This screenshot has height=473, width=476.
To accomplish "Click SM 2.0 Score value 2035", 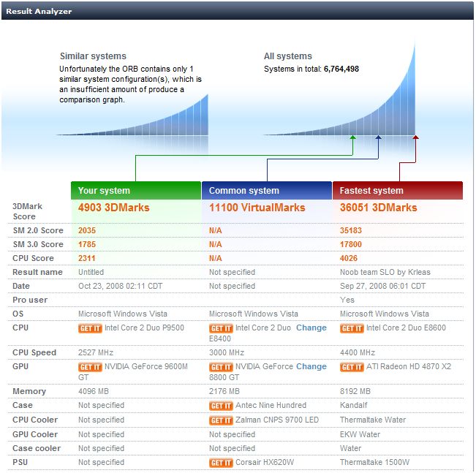I will point(87,231).
